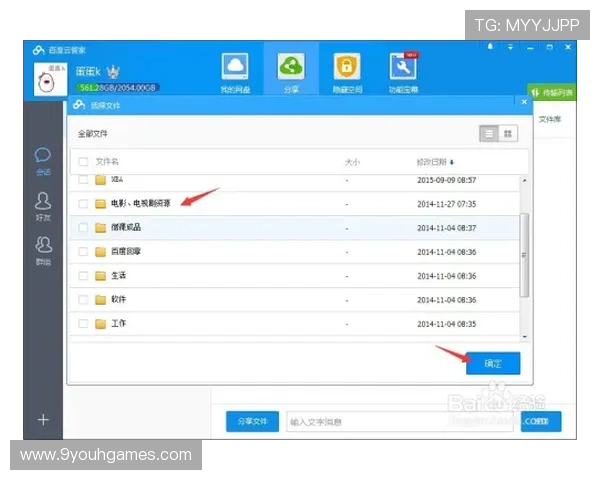Tick checkbox for 百度回享 folder row
Viewport: 600px width, 480px height.
(x=83, y=251)
